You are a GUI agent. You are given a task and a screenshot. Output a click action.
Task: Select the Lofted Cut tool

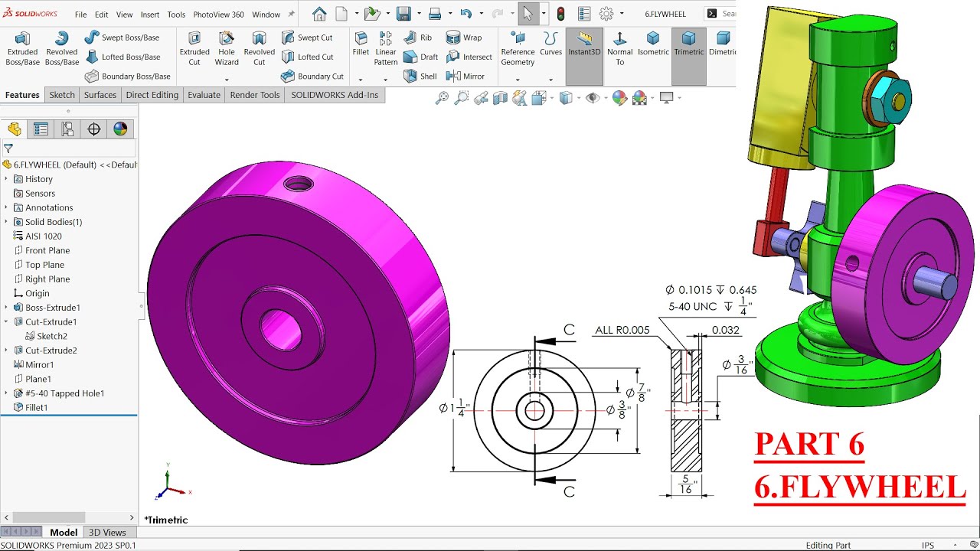tap(307, 57)
